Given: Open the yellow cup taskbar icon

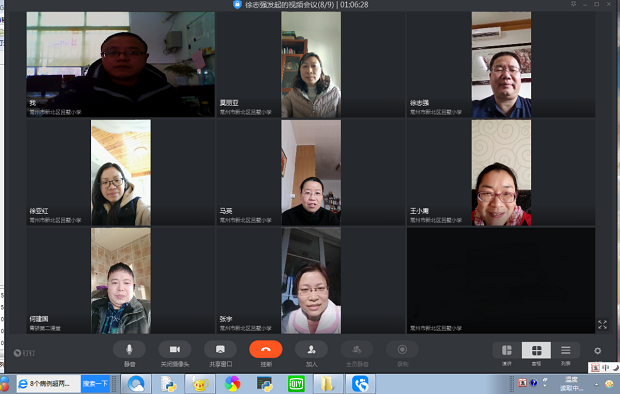Looking at the screenshot, I should pyautogui.click(x=200, y=384).
